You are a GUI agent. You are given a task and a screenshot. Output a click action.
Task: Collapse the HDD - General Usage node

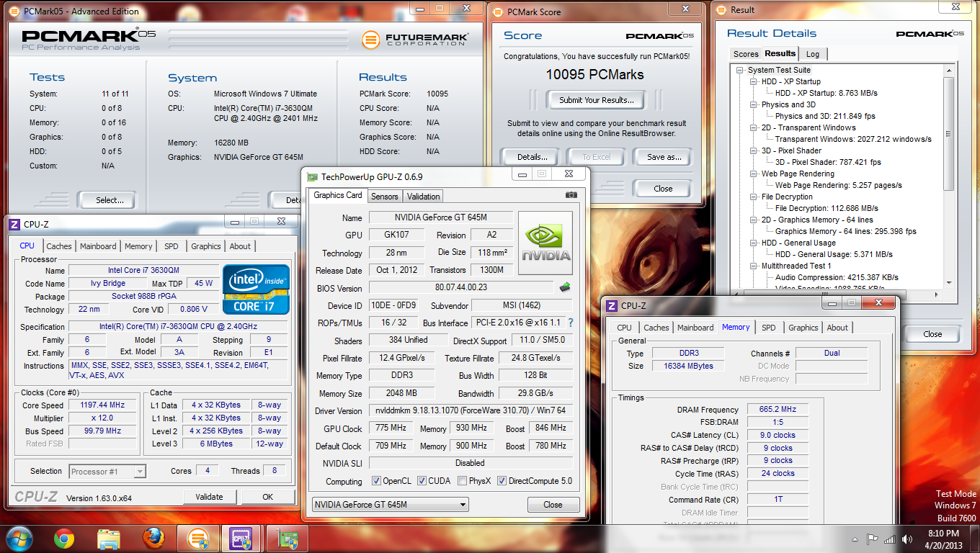(753, 243)
